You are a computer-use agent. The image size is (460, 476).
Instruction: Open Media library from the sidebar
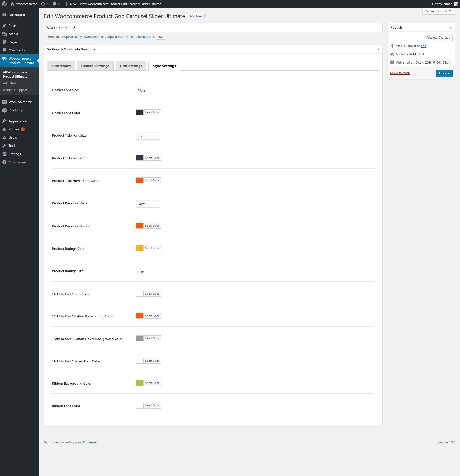13,34
